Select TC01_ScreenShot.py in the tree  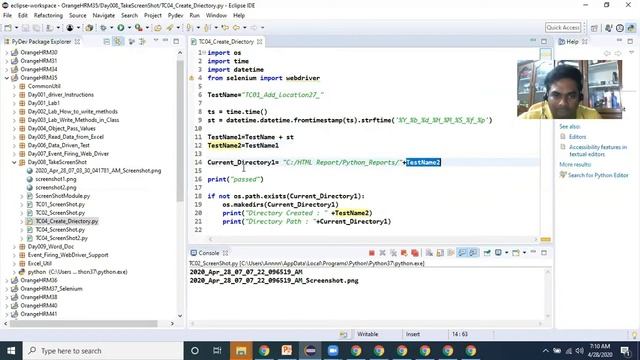(60, 204)
